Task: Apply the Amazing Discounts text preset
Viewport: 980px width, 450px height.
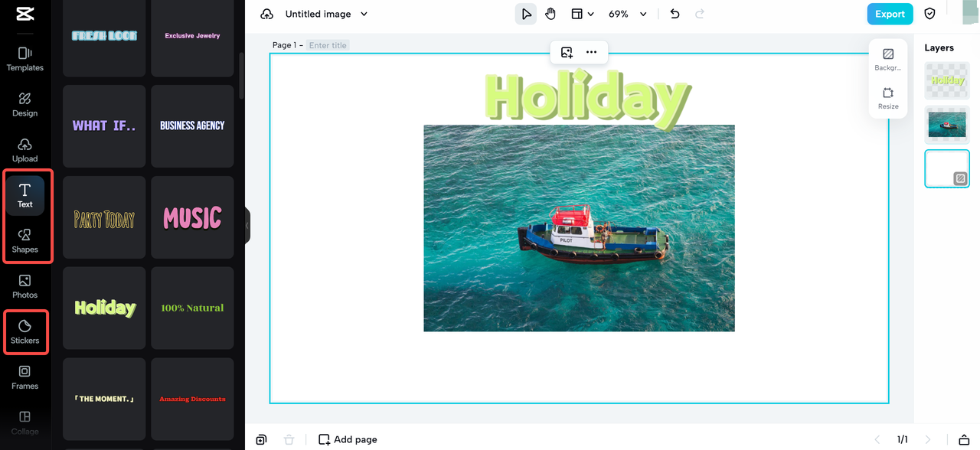Action: click(192, 399)
